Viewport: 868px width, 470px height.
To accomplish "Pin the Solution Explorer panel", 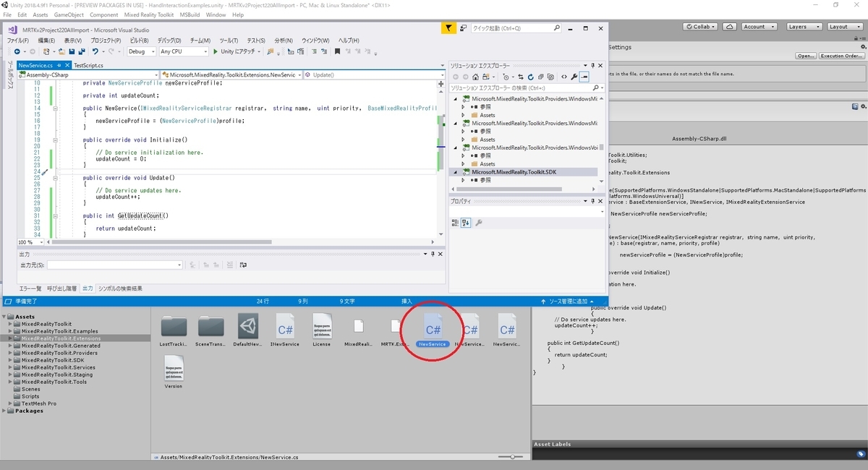I will tap(592, 66).
